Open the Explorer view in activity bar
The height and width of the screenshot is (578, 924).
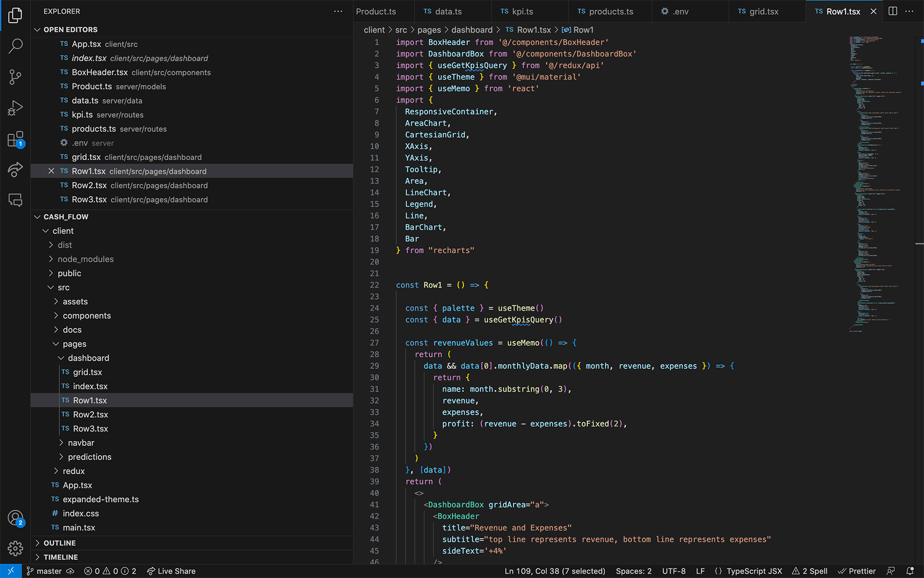pos(15,15)
